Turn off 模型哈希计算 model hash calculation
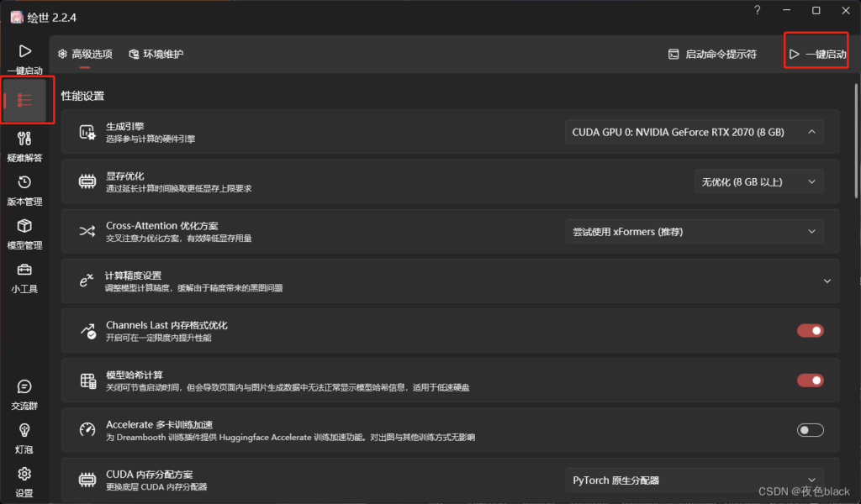The width and height of the screenshot is (861, 504). point(809,381)
